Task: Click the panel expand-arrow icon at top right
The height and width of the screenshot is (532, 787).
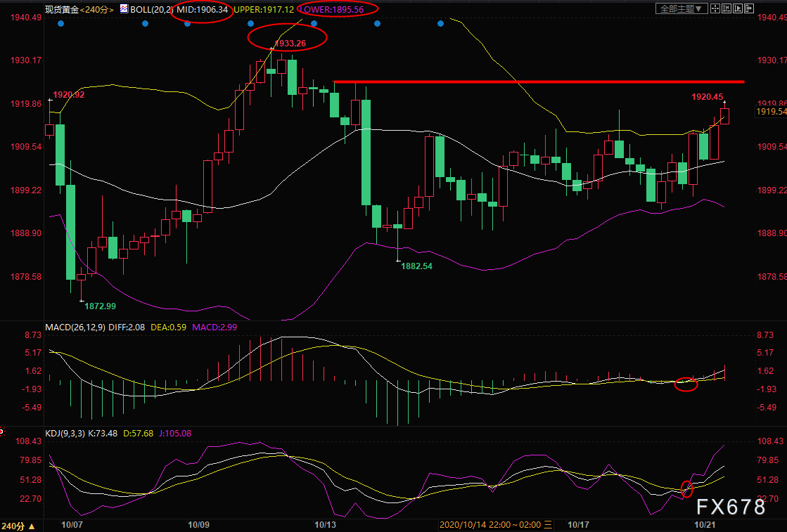Action: tap(749, 8)
